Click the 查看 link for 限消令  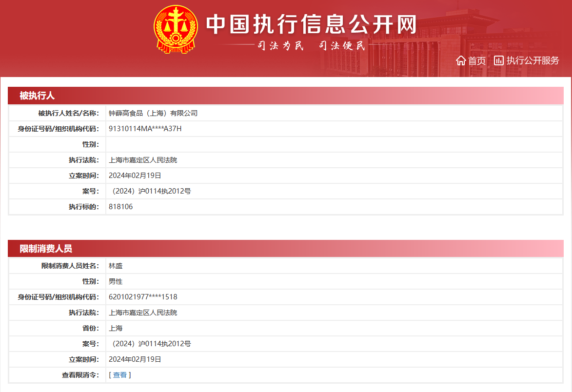119,375
